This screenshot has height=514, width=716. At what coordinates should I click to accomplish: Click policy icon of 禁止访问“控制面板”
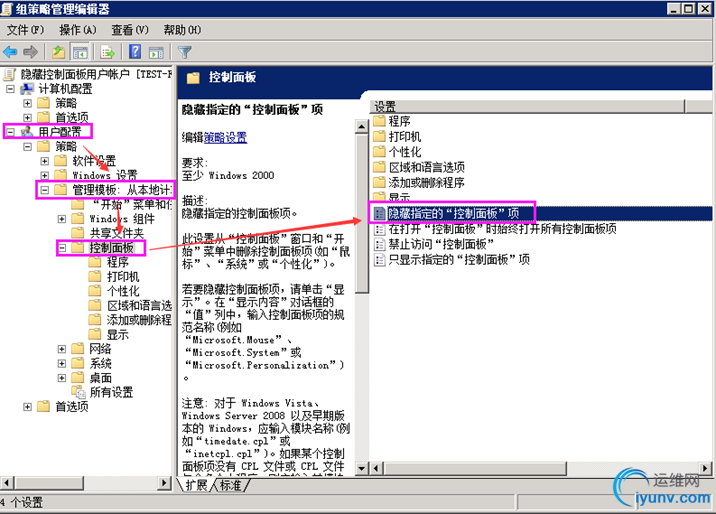[x=379, y=244]
